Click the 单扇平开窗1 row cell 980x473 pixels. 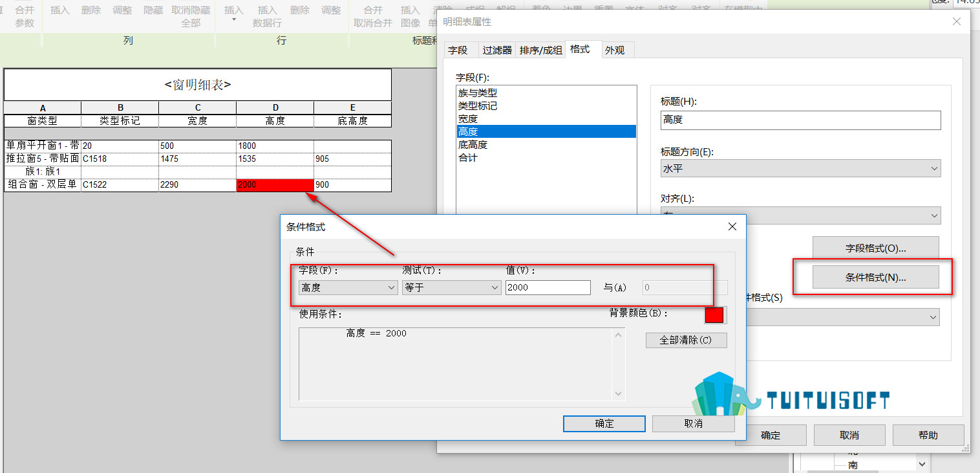pyautogui.click(x=43, y=146)
